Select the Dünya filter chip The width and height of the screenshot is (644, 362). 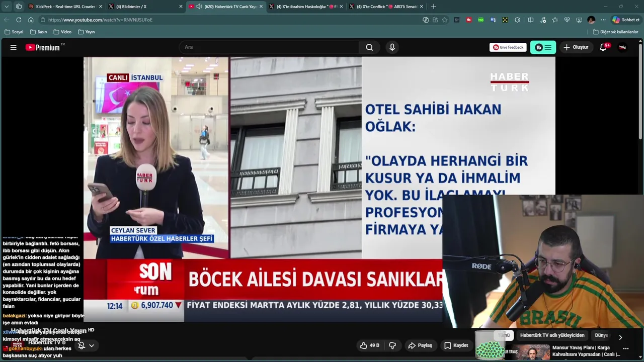601,335
